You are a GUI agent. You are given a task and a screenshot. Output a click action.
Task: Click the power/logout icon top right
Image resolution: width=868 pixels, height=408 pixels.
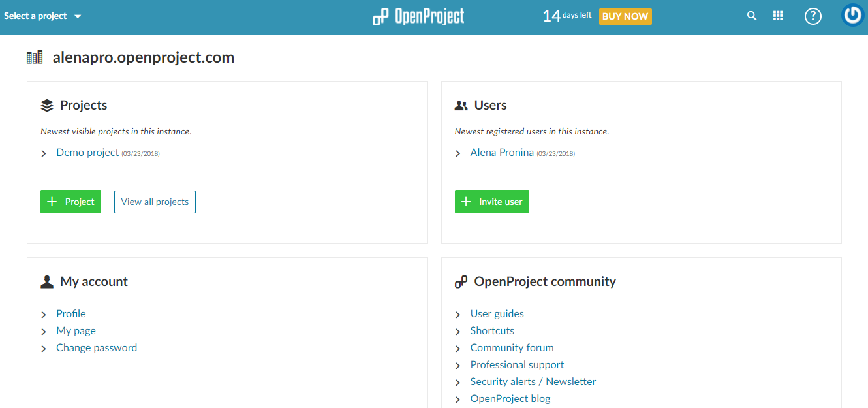tap(852, 15)
